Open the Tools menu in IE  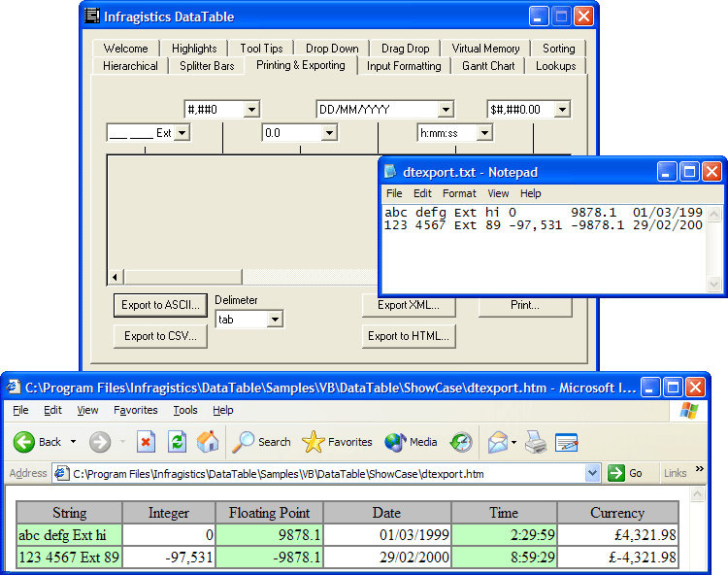pos(185,410)
